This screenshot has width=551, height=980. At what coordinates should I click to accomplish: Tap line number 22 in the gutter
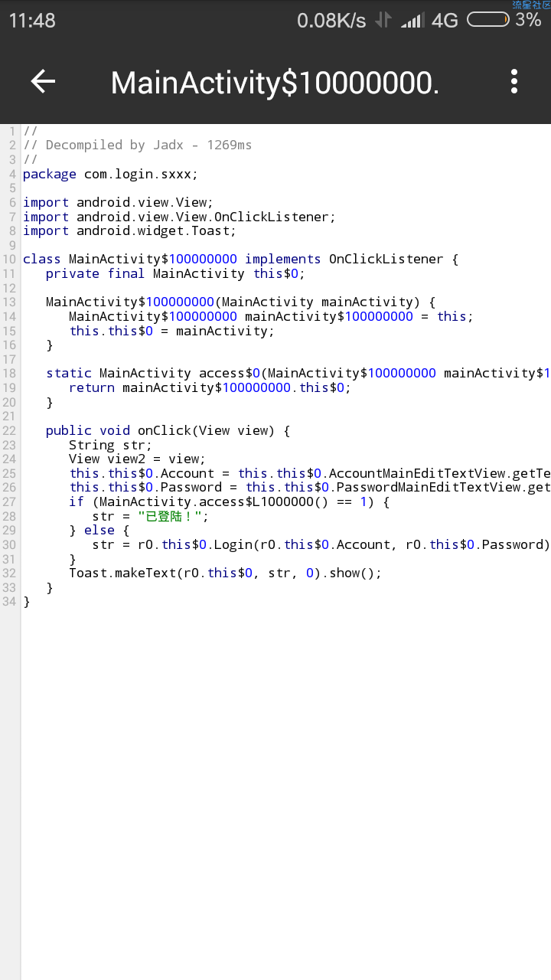click(9, 431)
